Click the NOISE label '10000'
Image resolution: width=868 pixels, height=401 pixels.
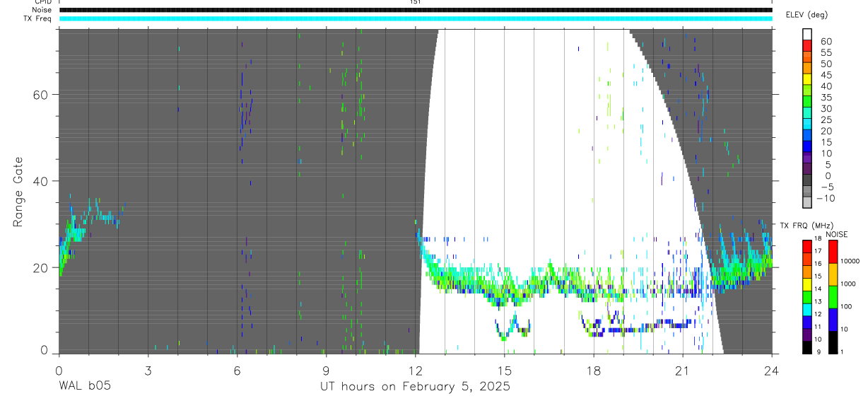850,261
